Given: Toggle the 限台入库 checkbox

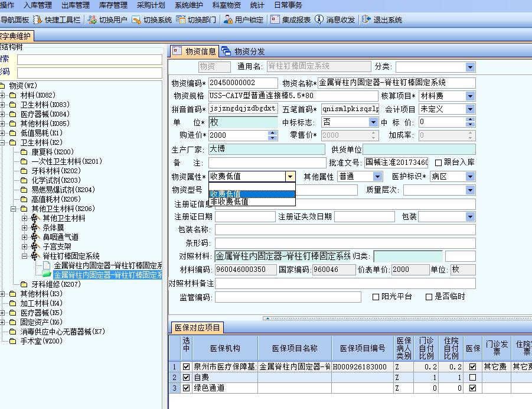Looking at the screenshot, I should click(438, 163).
